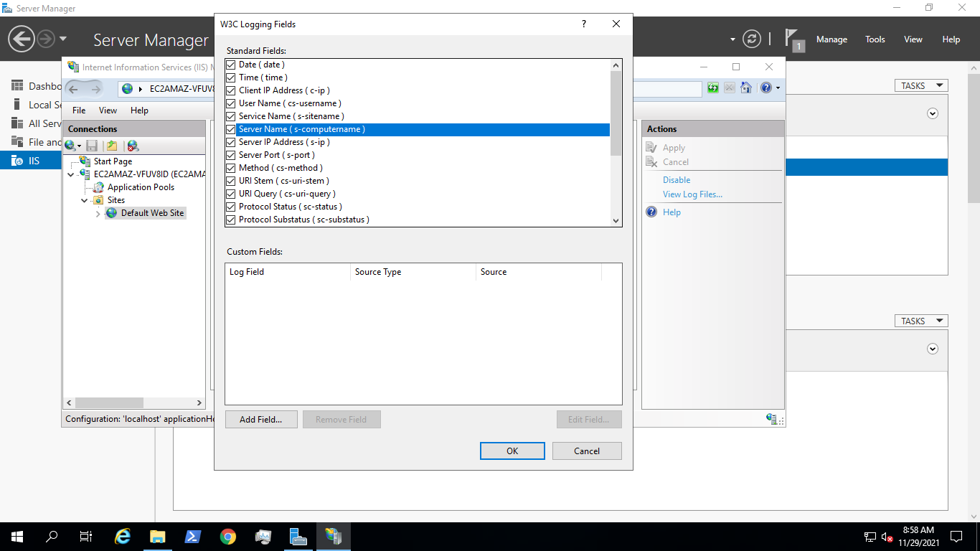Uncheck the Date ( date ) field
This screenshot has width=980, height=551.
click(231, 65)
